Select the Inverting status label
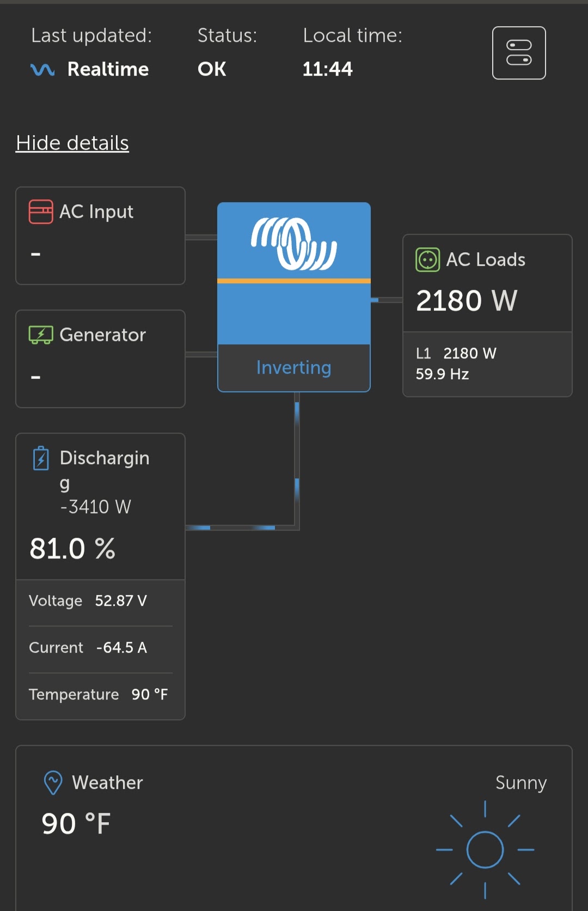588x911 pixels. pos(294,368)
